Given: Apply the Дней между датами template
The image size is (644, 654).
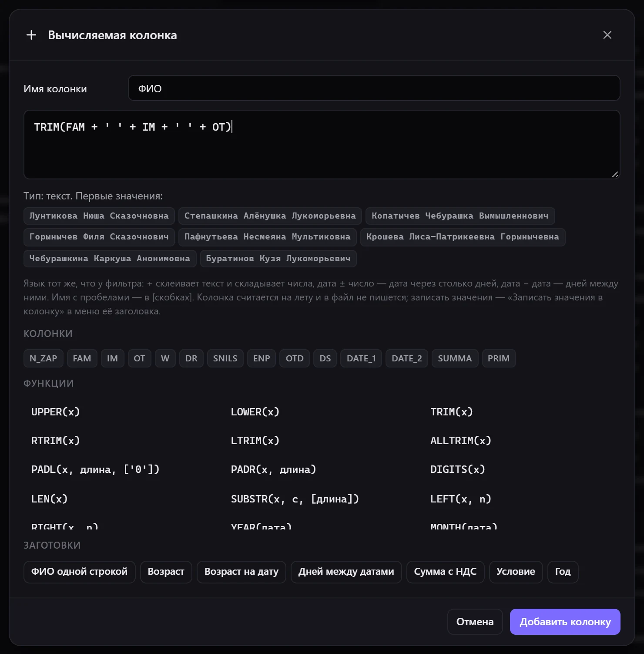Looking at the screenshot, I should pos(346,572).
